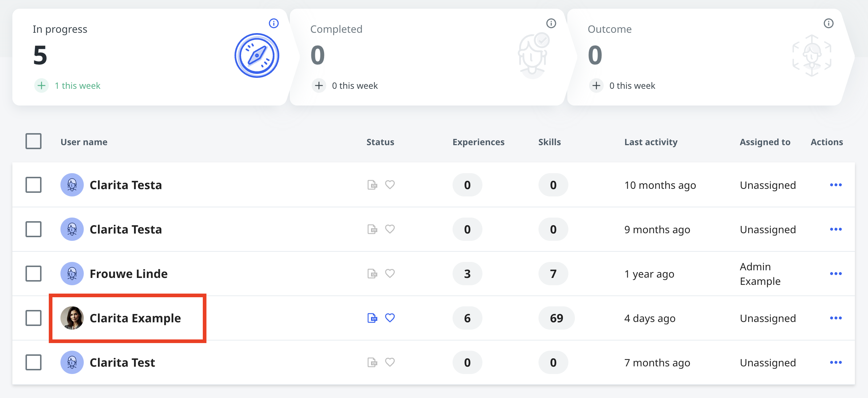The height and width of the screenshot is (398, 868).
Task: Open the actions menu for Clarita Example
Action: tap(836, 318)
